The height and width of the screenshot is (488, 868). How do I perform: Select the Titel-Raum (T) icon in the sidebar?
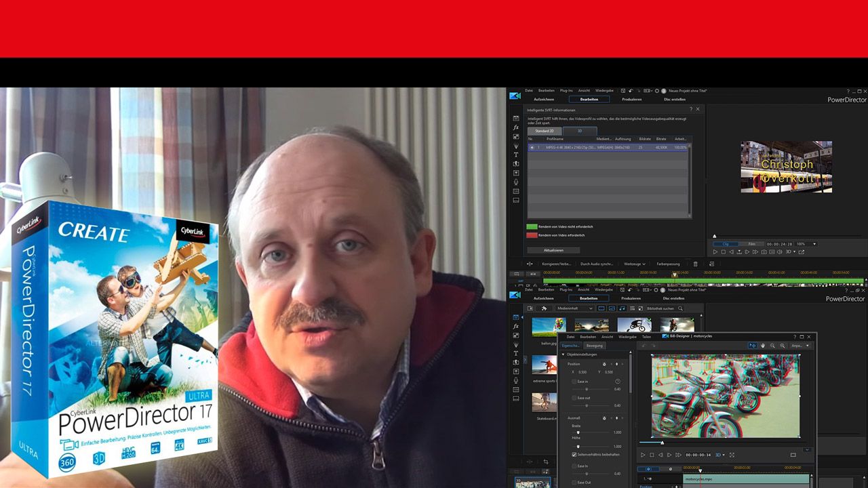click(x=515, y=352)
